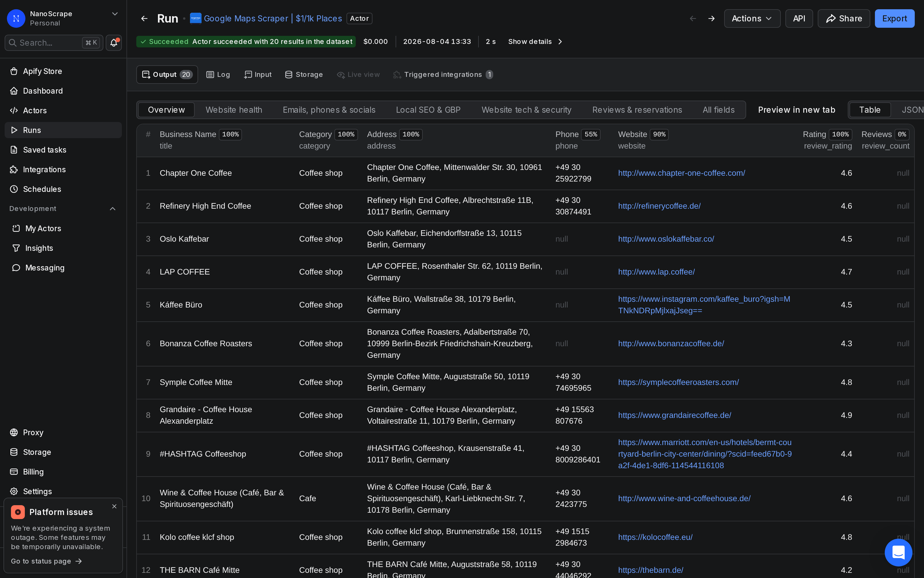Open Actors in the sidebar

(x=63, y=110)
